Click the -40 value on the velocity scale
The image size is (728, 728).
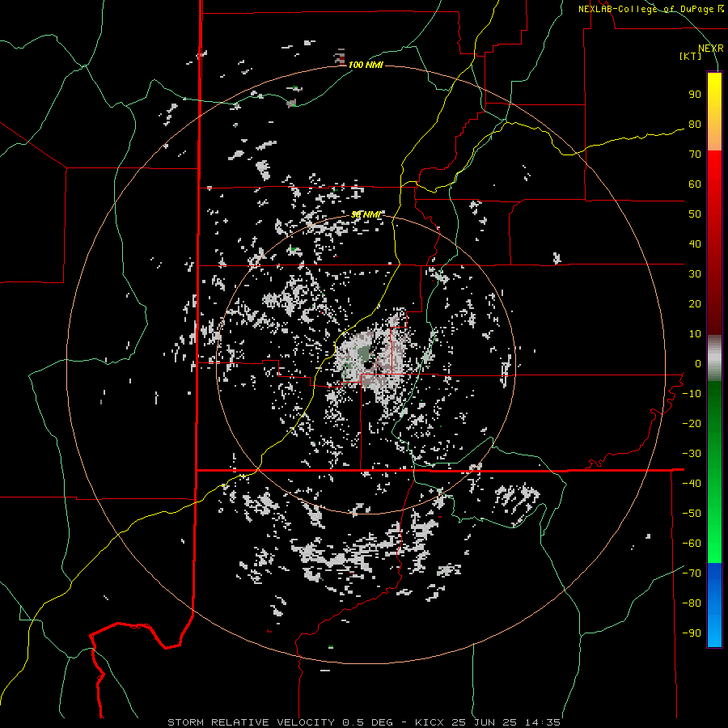692,484
